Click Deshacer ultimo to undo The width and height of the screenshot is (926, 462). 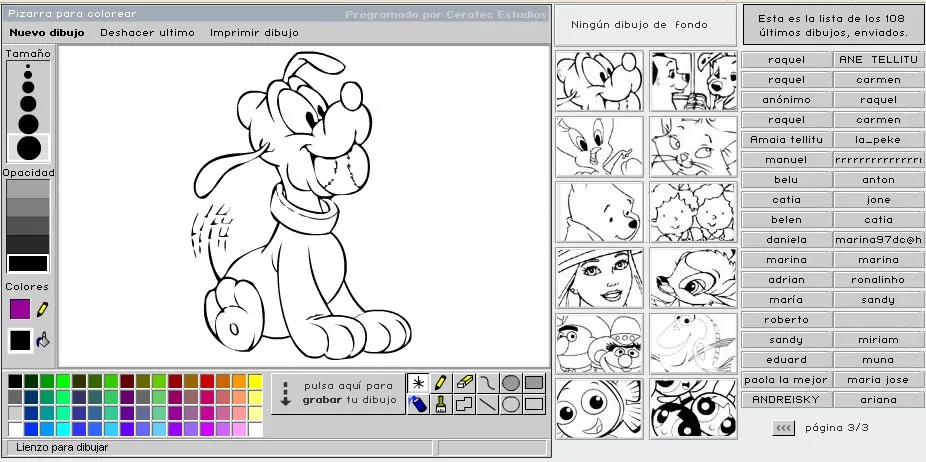147,32
